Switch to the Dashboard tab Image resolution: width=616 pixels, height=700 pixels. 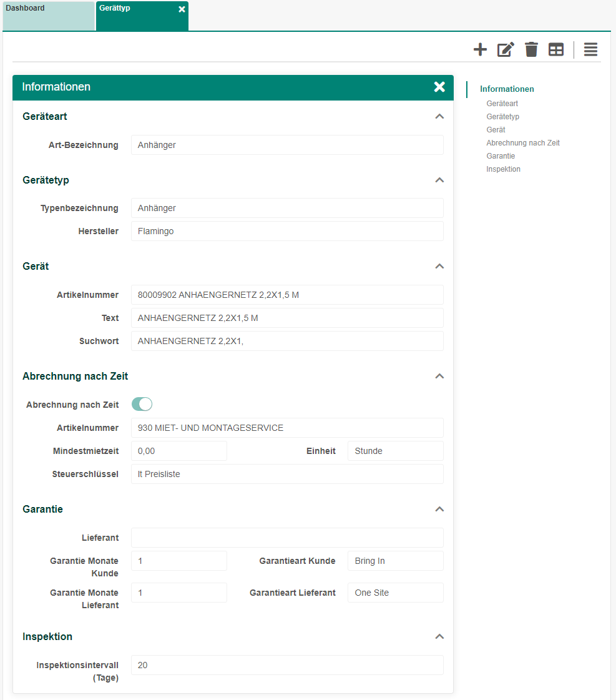point(49,16)
